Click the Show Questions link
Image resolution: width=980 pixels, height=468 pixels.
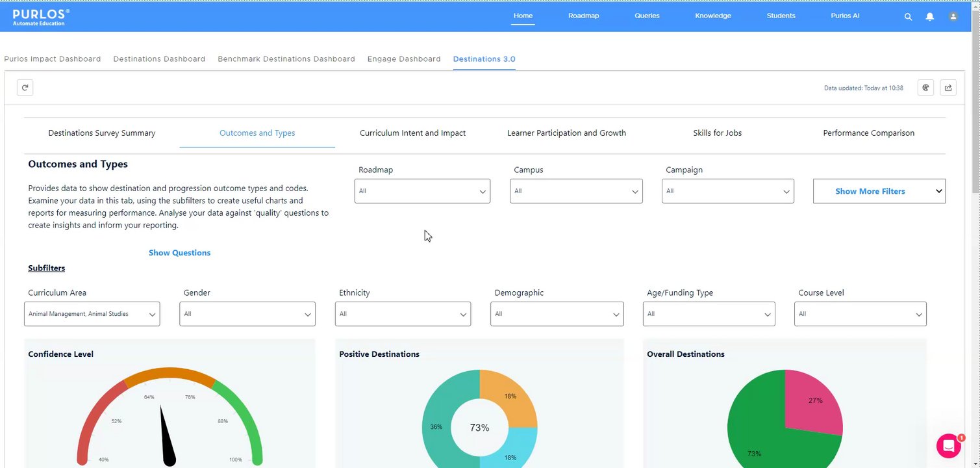179,252
